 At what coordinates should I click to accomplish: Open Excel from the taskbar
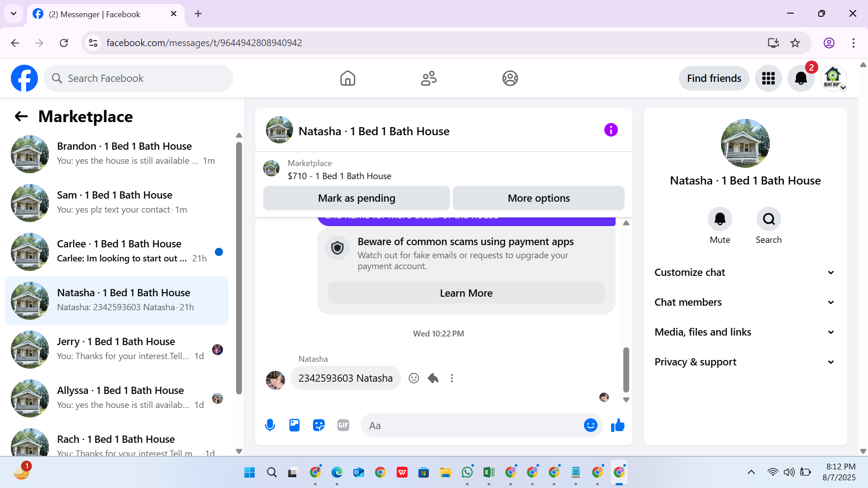click(489, 473)
